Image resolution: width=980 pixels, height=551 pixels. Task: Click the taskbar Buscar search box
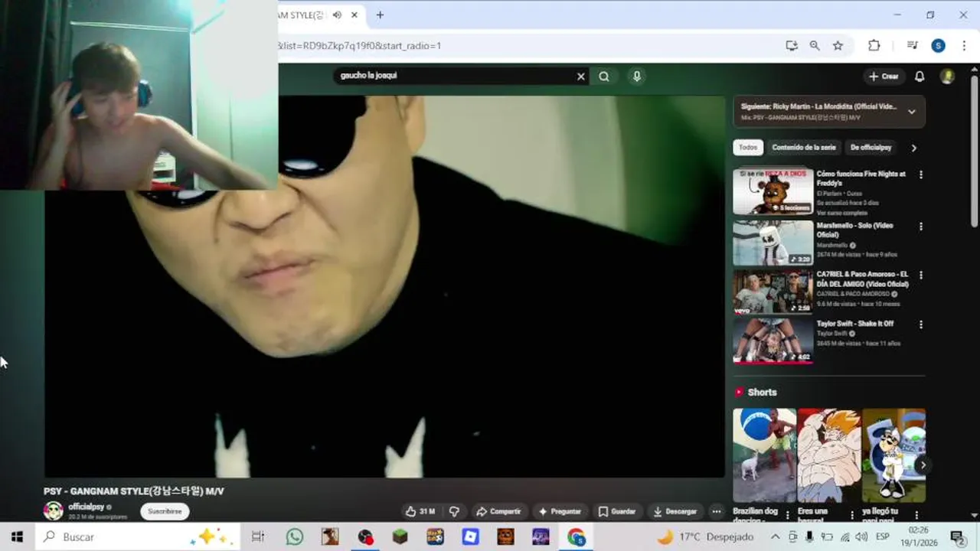(139, 537)
